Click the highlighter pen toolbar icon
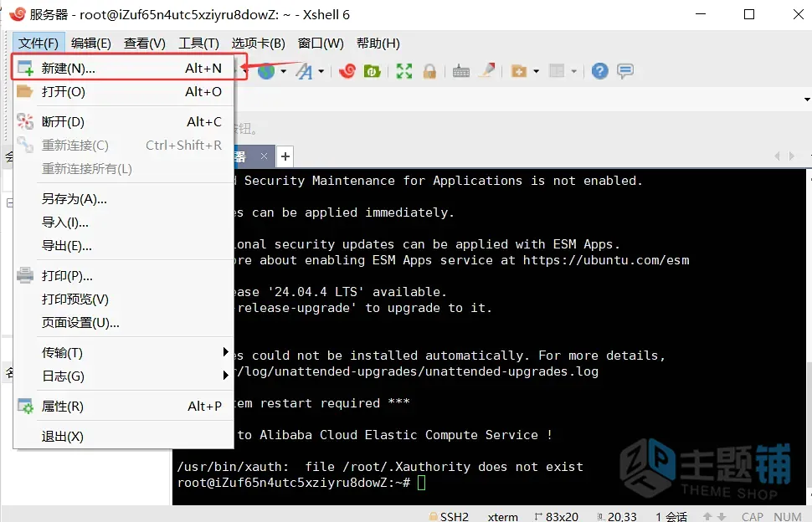Image resolution: width=812 pixels, height=522 pixels. point(487,70)
